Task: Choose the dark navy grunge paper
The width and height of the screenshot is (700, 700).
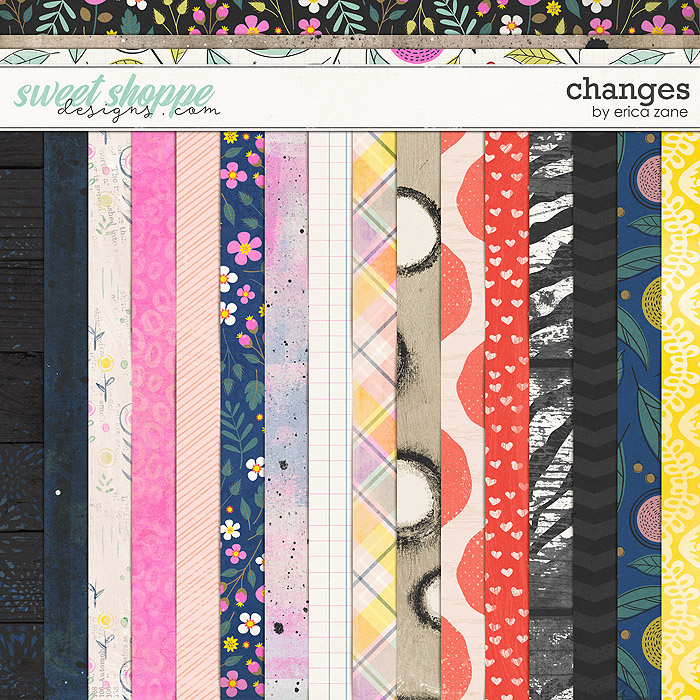Action: click(66, 416)
